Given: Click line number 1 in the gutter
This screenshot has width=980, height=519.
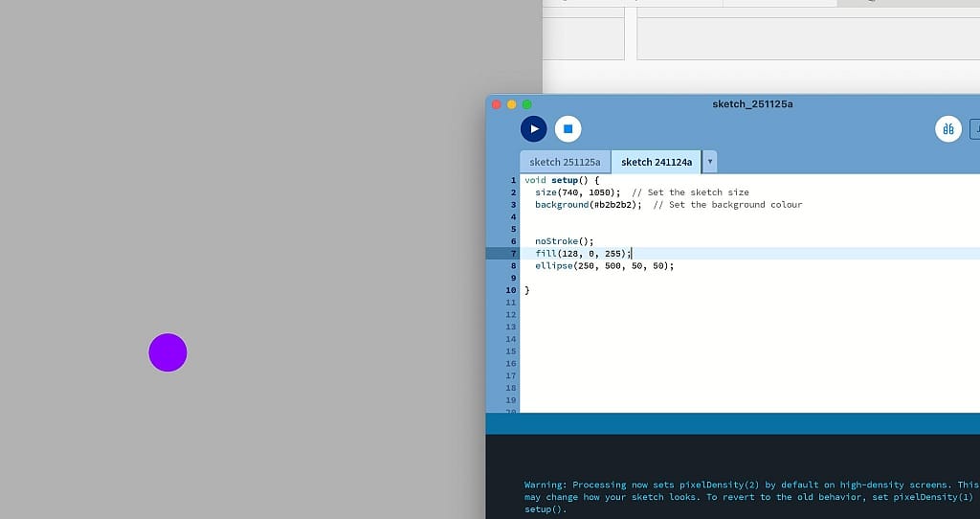Looking at the screenshot, I should click(x=513, y=180).
